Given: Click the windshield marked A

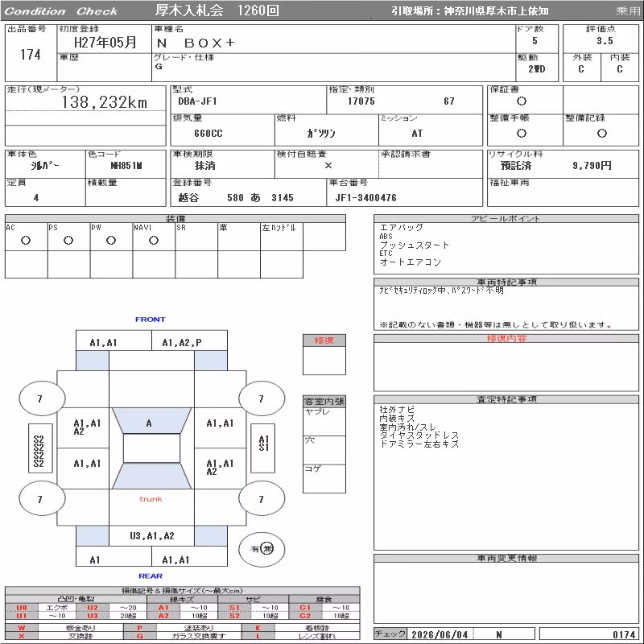Looking at the screenshot, I should (151, 421).
